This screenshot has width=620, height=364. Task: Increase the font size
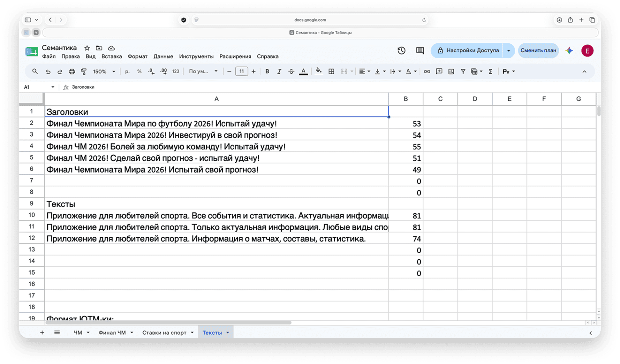[x=253, y=71]
